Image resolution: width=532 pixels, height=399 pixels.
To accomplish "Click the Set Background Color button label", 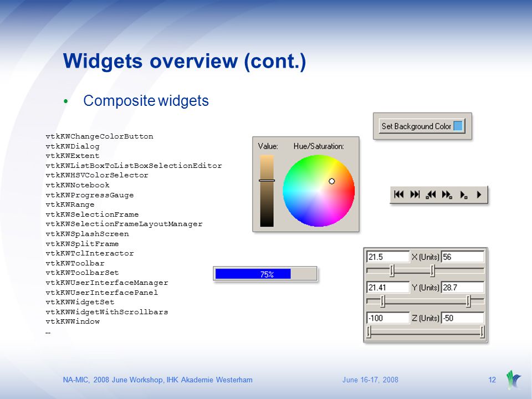I will click(x=416, y=126).
